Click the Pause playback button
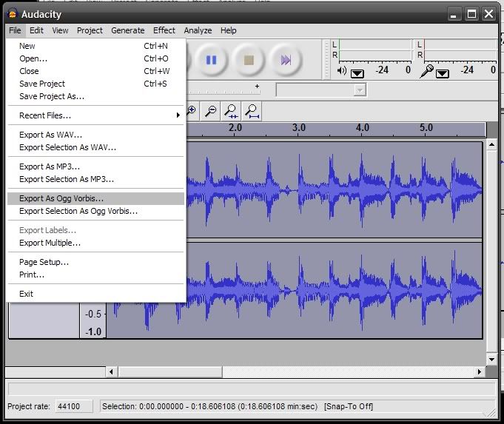The image size is (504, 424). coord(211,60)
